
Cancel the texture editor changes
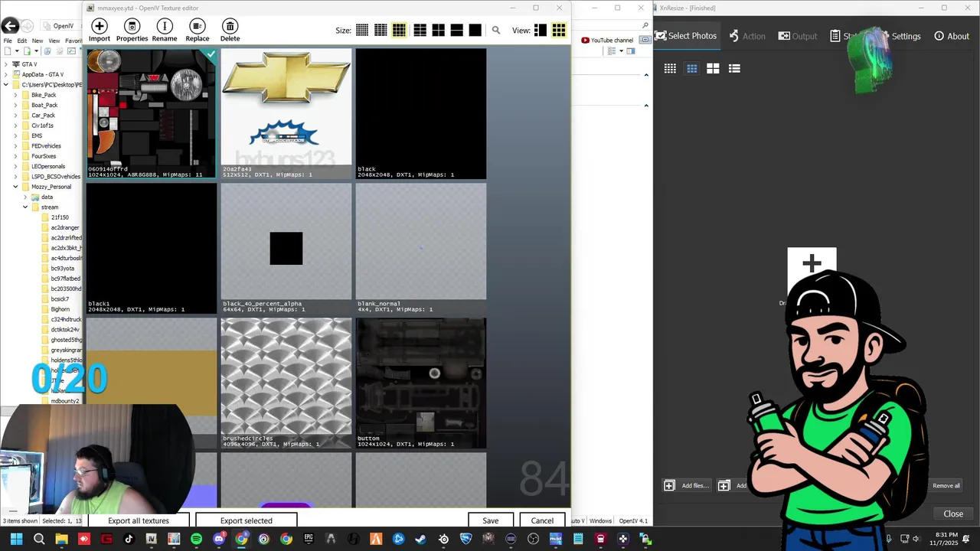click(542, 520)
